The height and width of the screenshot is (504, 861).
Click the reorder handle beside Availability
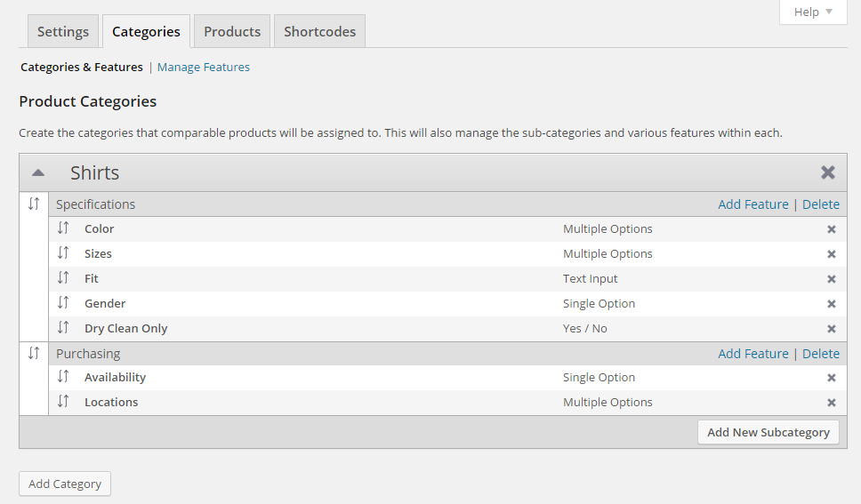point(63,377)
